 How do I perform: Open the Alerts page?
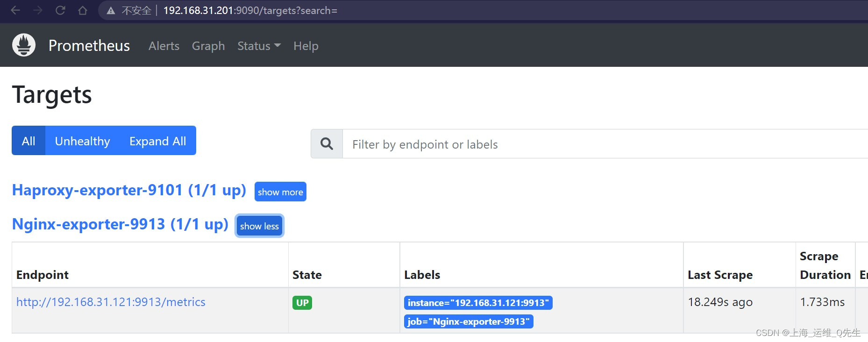[164, 46]
